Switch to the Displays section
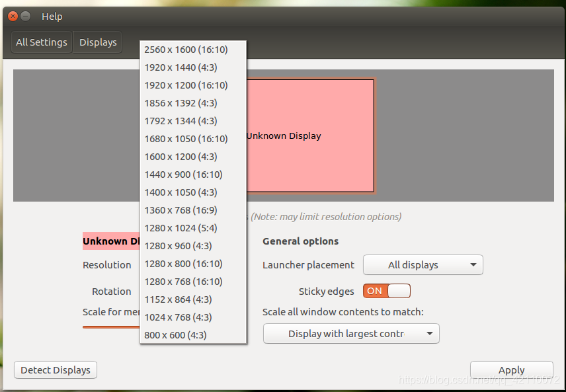The height and width of the screenshot is (392, 566). [x=97, y=42]
